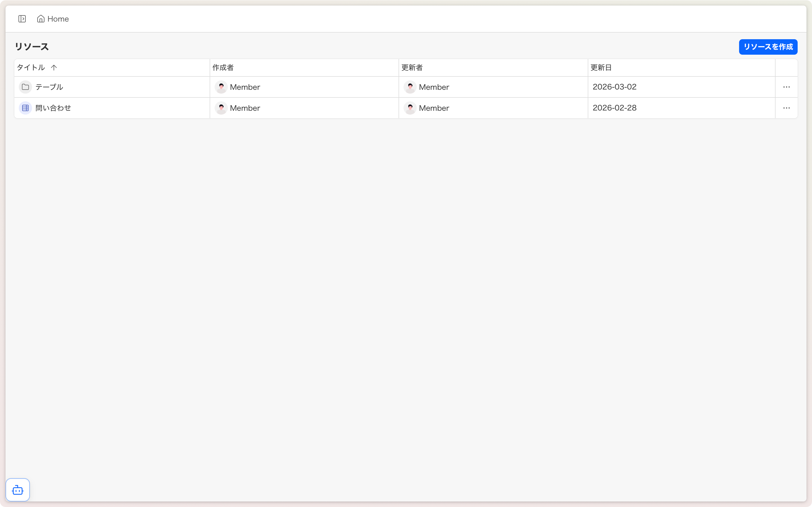Click the Home icon in breadcrumb
This screenshot has height=507, width=812.
tap(41, 19)
